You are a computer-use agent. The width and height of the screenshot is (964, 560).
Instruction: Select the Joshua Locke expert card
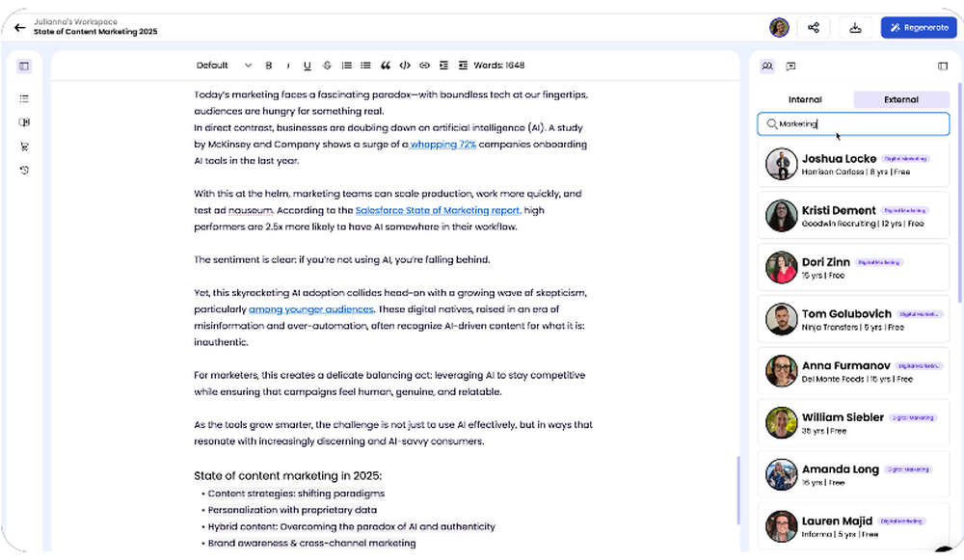click(x=853, y=164)
